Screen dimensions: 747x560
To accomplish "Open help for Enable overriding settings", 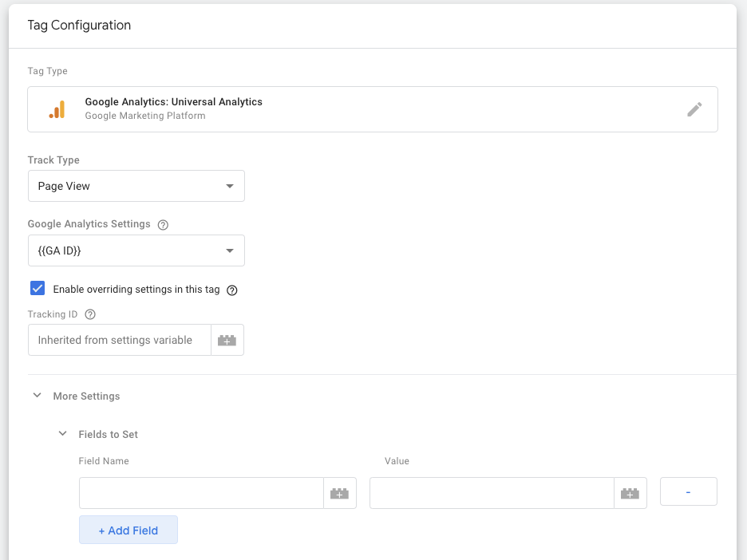I will coord(232,290).
